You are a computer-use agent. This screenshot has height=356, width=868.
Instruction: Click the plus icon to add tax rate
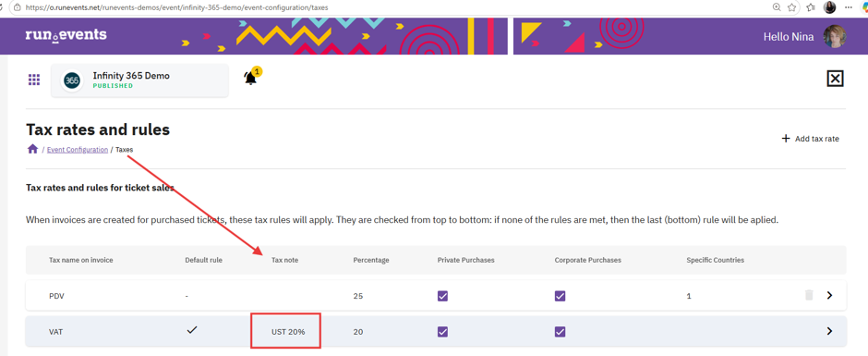tap(786, 139)
